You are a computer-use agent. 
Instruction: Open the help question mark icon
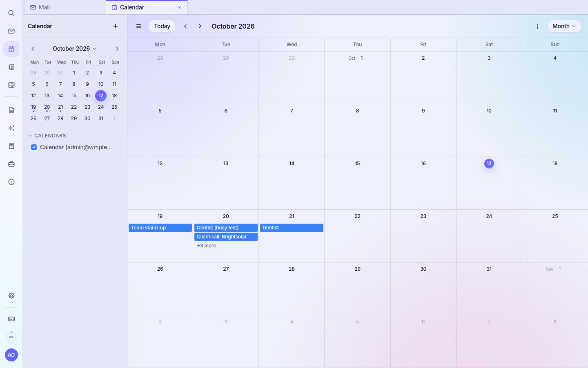(11, 182)
